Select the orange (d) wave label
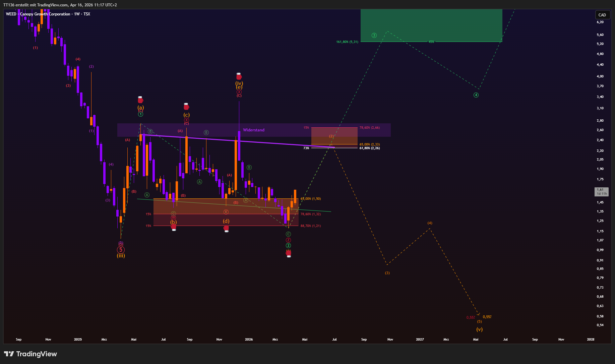615x364 pixels. [x=226, y=221]
